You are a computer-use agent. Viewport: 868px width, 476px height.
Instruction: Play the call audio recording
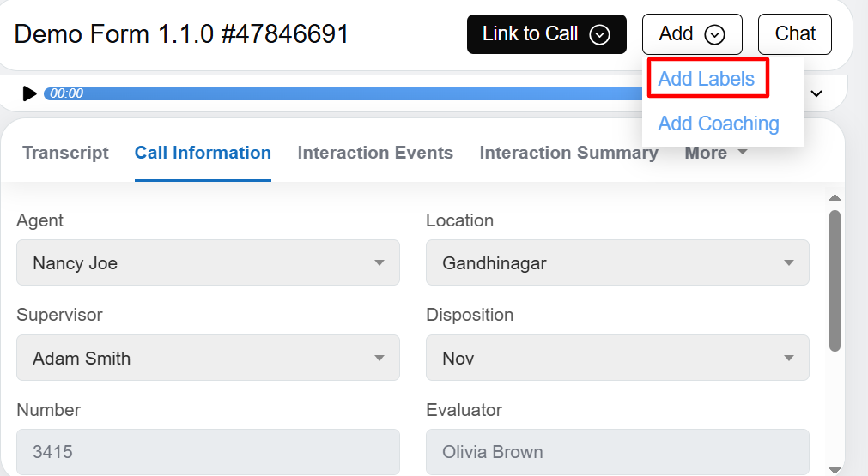[30, 93]
